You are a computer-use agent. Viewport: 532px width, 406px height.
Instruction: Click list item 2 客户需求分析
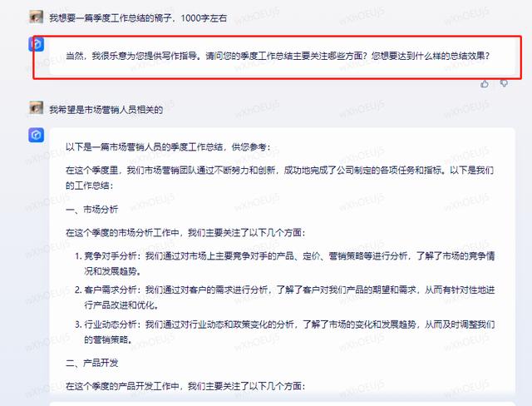click(284, 297)
